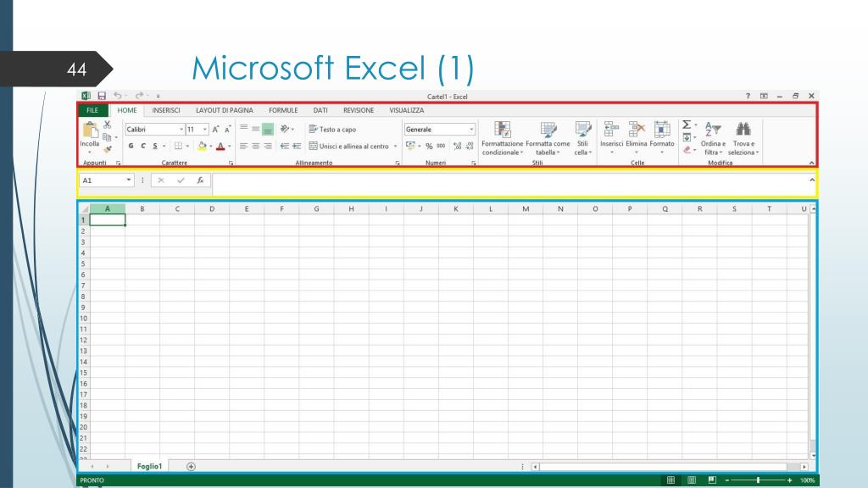Viewport: 868px width, 488px height.
Task: Click the Copy icon under the scissors
Action: pyautogui.click(x=108, y=136)
